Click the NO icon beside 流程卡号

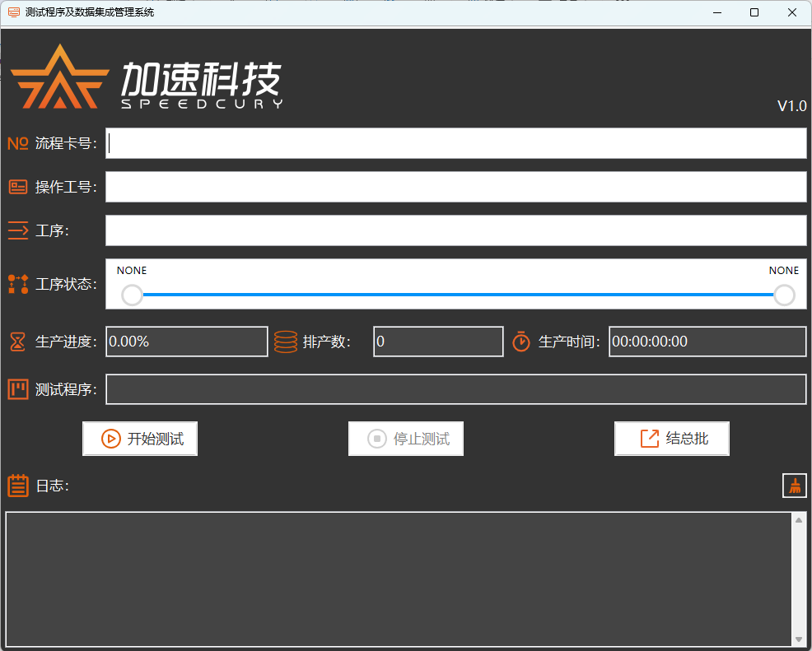click(17, 142)
